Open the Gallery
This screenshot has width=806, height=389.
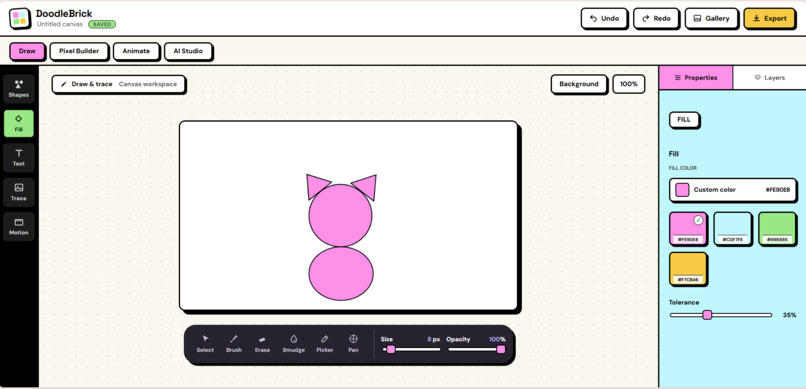(x=711, y=18)
